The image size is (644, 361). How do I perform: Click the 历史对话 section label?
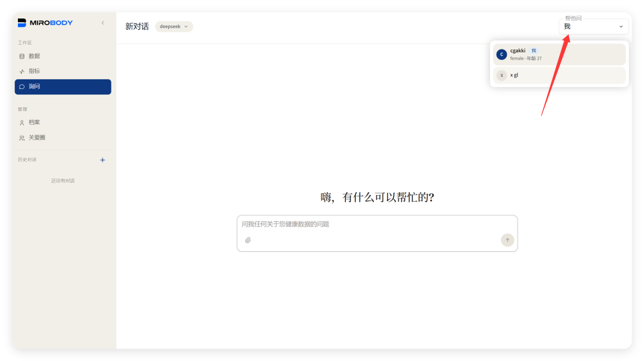[x=27, y=160]
